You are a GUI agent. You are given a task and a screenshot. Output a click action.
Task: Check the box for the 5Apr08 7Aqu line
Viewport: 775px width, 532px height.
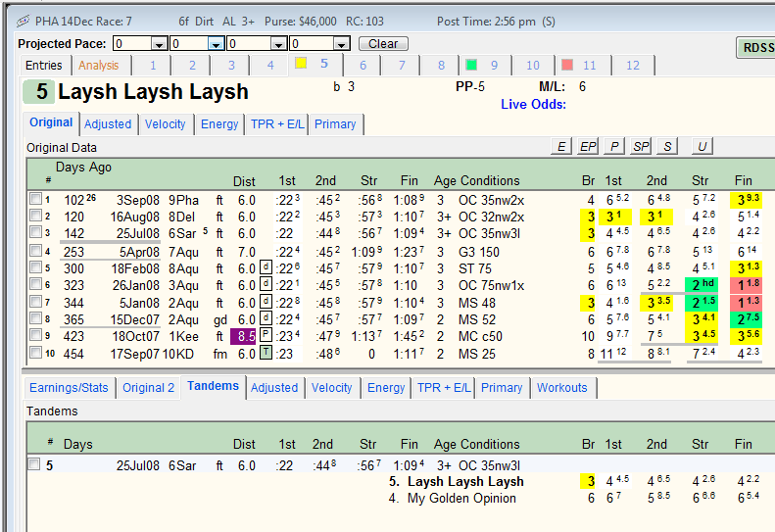(x=35, y=251)
